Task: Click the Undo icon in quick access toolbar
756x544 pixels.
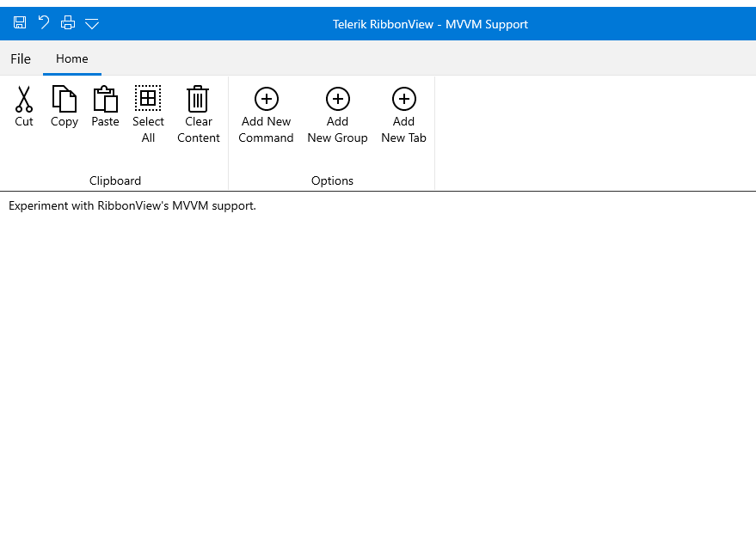Action: pyautogui.click(x=44, y=22)
